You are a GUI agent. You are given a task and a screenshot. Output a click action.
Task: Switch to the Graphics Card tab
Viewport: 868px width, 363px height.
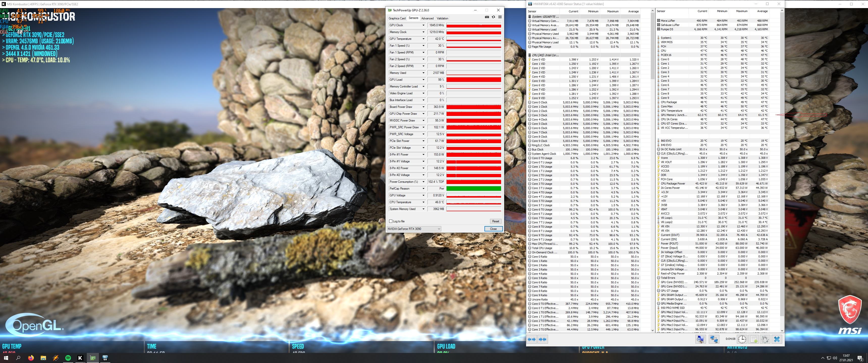tap(397, 18)
